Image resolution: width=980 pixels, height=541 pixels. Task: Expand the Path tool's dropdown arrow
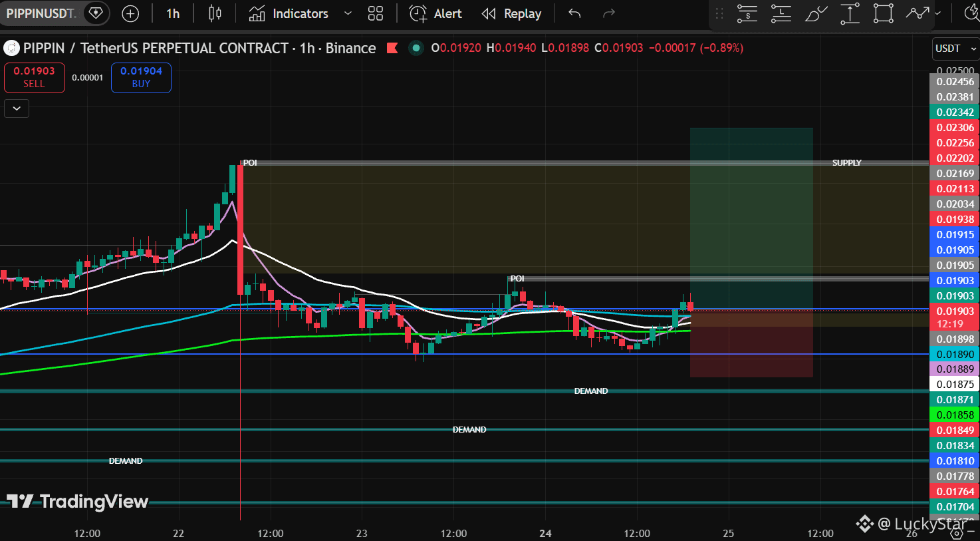pyautogui.click(x=937, y=13)
